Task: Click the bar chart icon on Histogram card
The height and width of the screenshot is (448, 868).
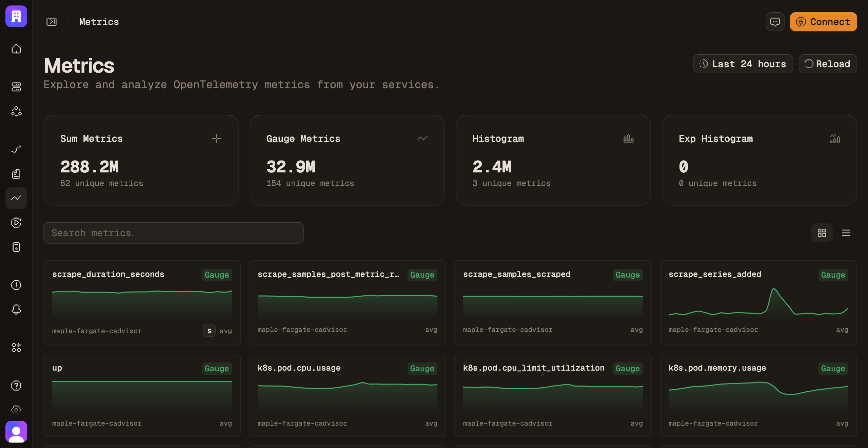Action: [x=629, y=138]
